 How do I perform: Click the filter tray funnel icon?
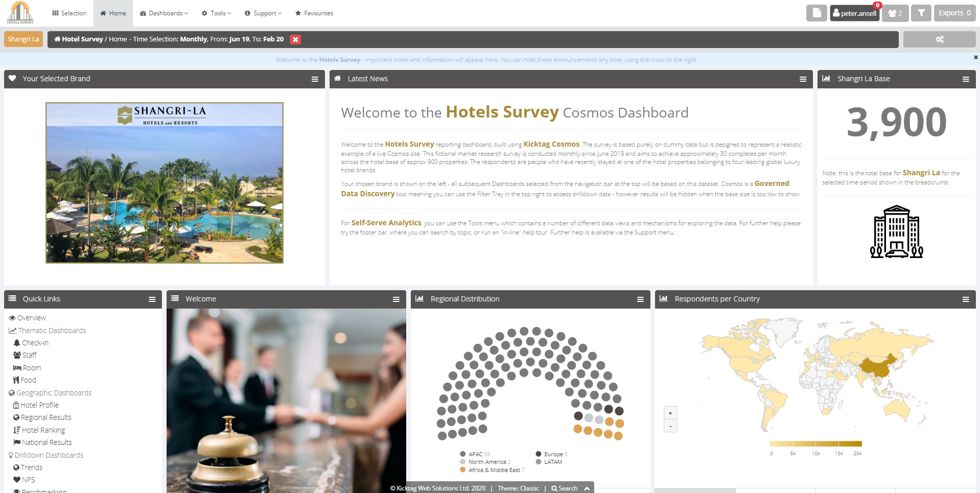pos(921,13)
